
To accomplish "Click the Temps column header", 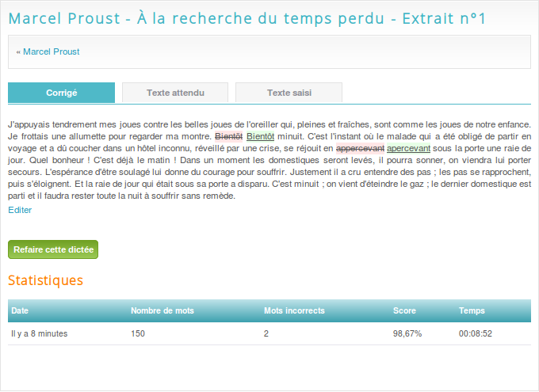I will 472,310.
